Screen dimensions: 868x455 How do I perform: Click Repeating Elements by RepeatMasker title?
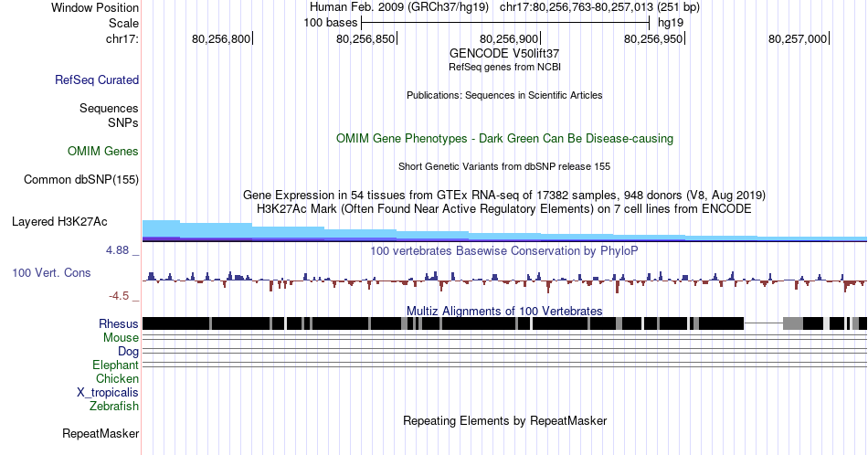pos(504,420)
